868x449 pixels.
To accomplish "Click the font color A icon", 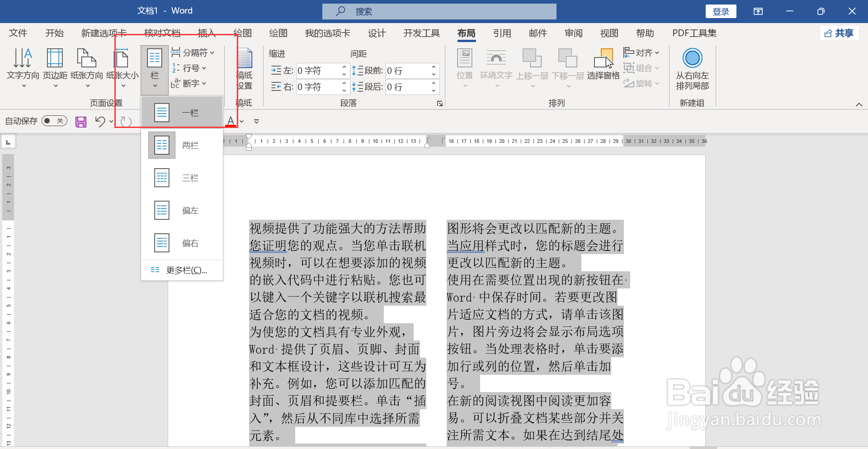I will pyautogui.click(x=231, y=121).
